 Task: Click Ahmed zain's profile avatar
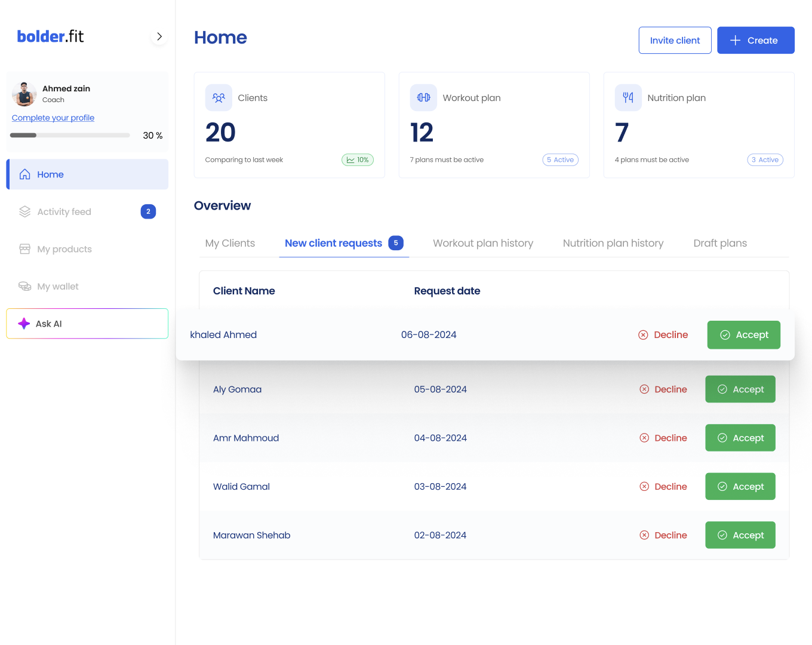24,94
